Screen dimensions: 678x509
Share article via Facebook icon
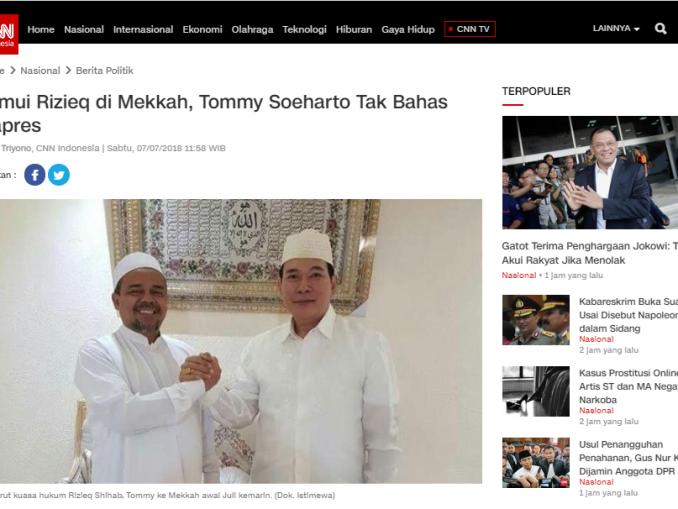click(x=35, y=175)
